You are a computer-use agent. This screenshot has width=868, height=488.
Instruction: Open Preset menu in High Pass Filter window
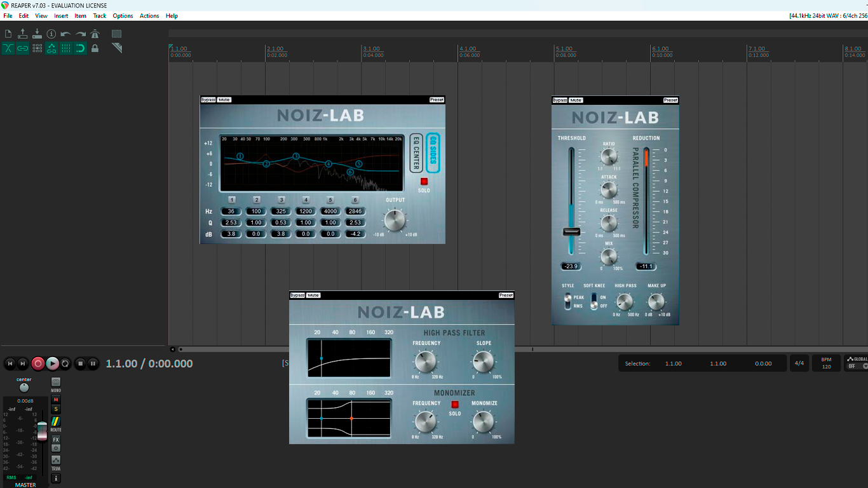coord(506,295)
